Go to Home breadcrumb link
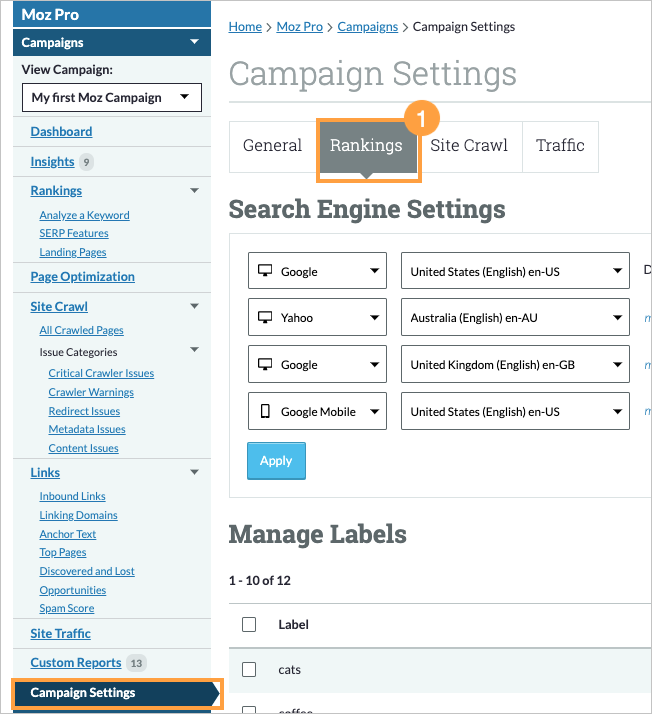This screenshot has height=714, width=652. pos(245,27)
